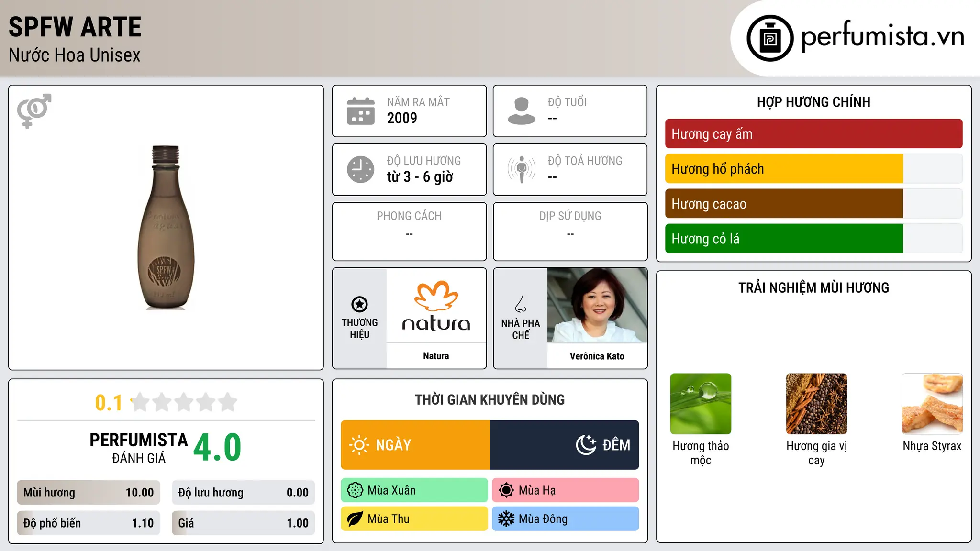Image resolution: width=980 pixels, height=551 pixels.
Task: Click the Dịp sử dụng card
Action: coord(570,231)
